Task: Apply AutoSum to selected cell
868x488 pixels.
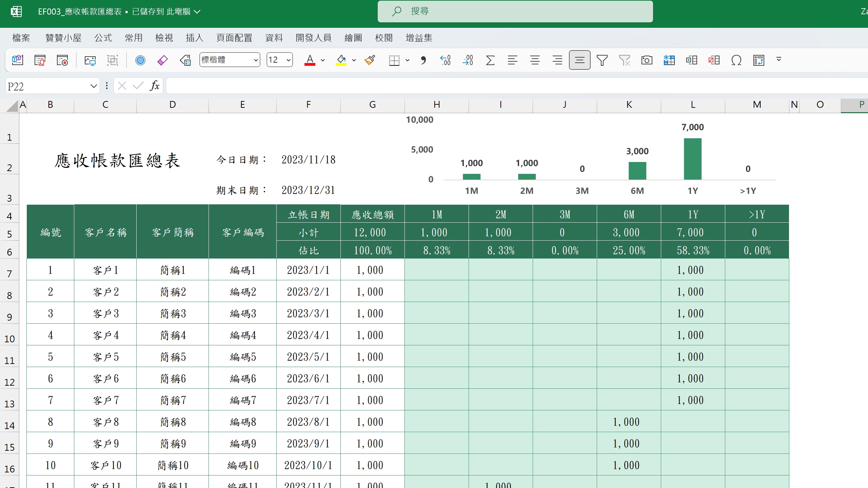Action: point(490,60)
